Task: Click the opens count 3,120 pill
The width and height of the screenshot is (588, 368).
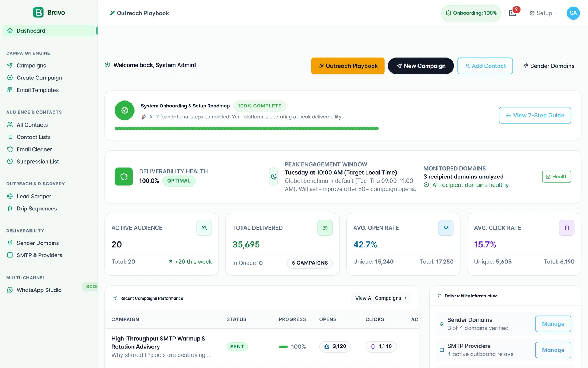Action: point(335,347)
